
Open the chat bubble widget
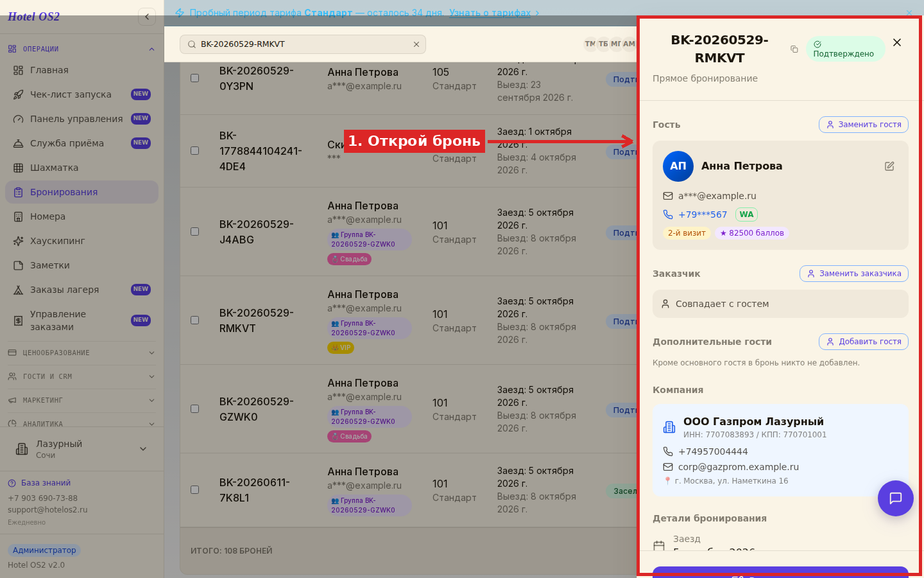tap(896, 498)
